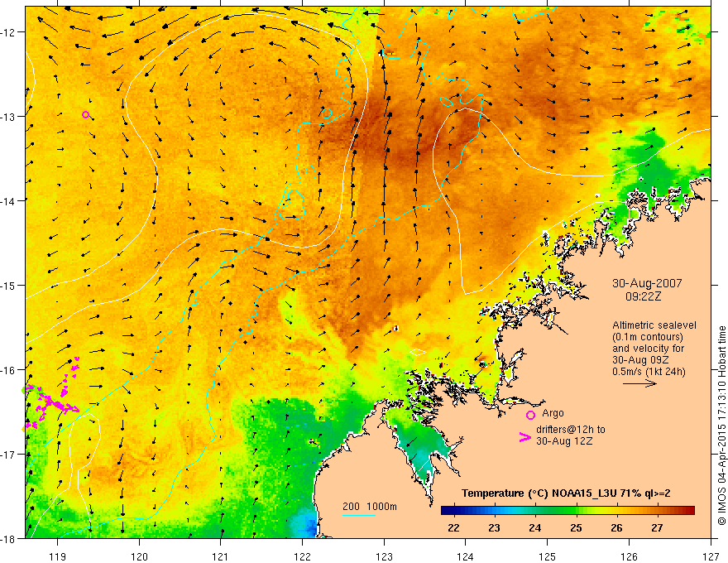This screenshot has width=728, height=563.
Task: Click the longitude axis label 119
Action: pos(58,556)
